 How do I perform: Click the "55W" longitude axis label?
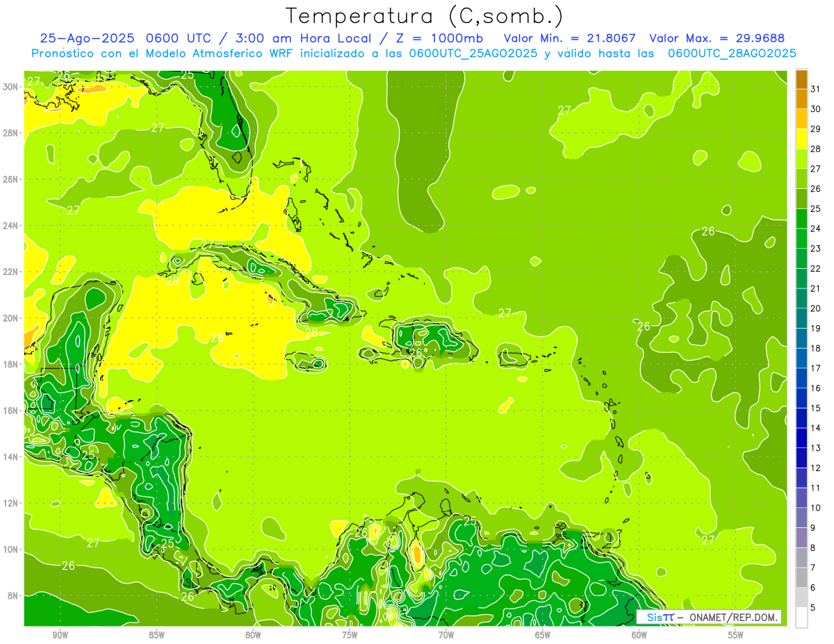coord(736,635)
